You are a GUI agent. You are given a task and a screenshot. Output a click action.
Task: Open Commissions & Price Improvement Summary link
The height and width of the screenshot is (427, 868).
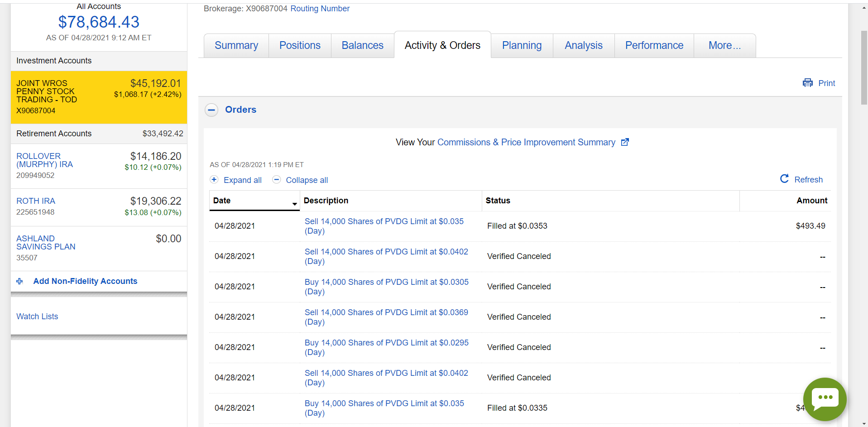click(526, 142)
